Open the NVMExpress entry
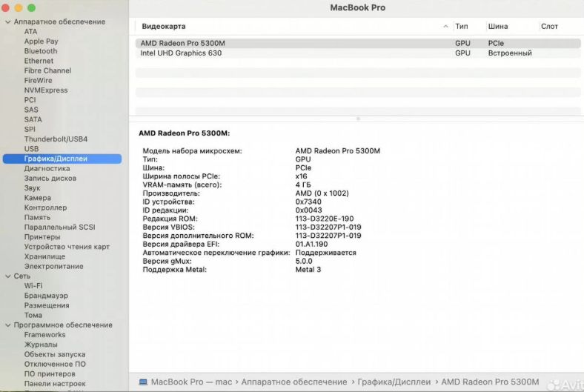The width and height of the screenshot is (584, 392). [x=46, y=90]
